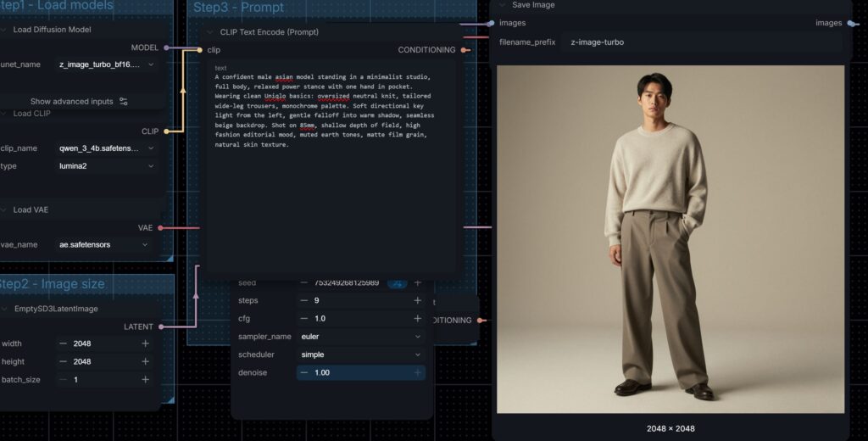Click Show advanced inputs button
Viewport: 868px width, 441px height.
pyautogui.click(x=79, y=102)
